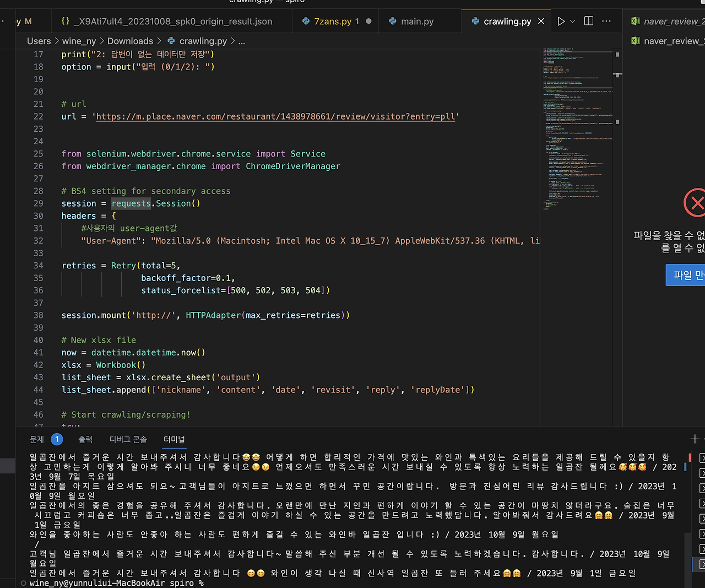Open the Naver place URL link
Viewport: 705px width, 588px height.
pos(275,116)
